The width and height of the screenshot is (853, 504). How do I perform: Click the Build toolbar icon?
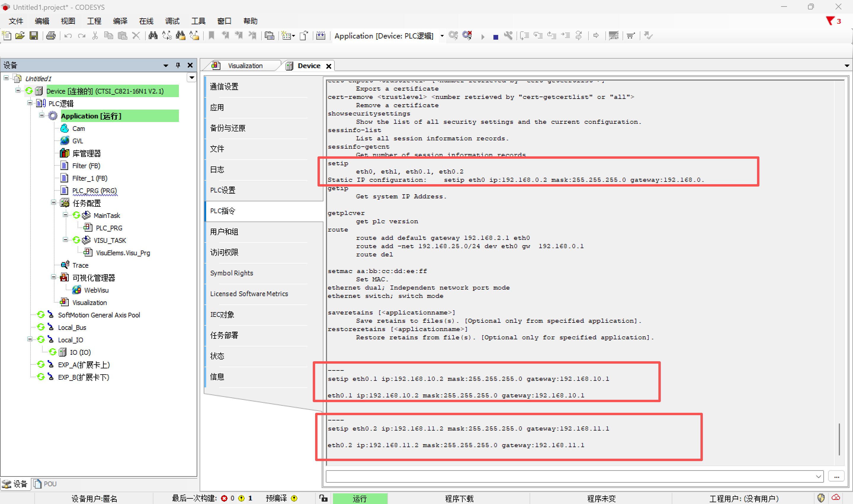pyautogui.click(x=321, y=36)
